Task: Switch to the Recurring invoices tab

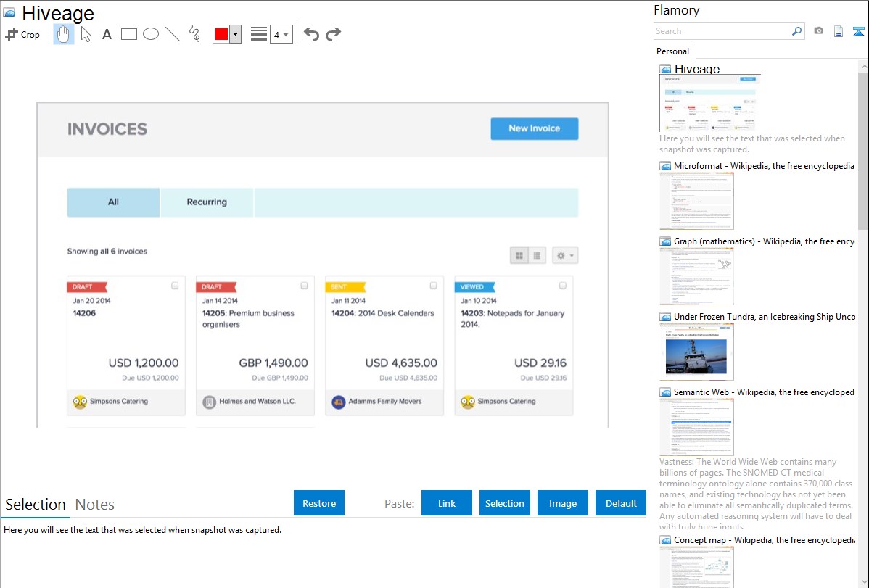Action: [x=207, y=202]
